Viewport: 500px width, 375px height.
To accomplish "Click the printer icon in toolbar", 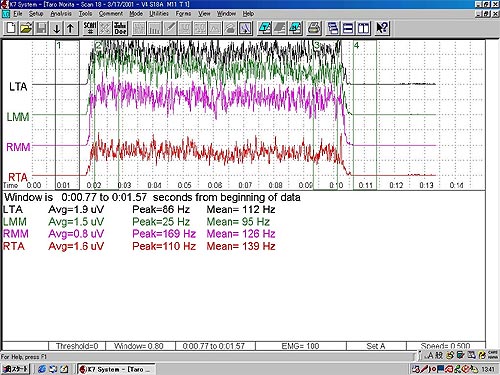I will (x=314, y=28).
